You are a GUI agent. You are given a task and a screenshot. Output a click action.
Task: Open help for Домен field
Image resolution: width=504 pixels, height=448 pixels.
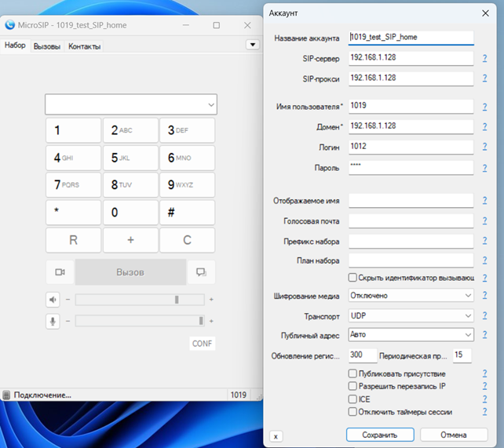click(484, 127)
